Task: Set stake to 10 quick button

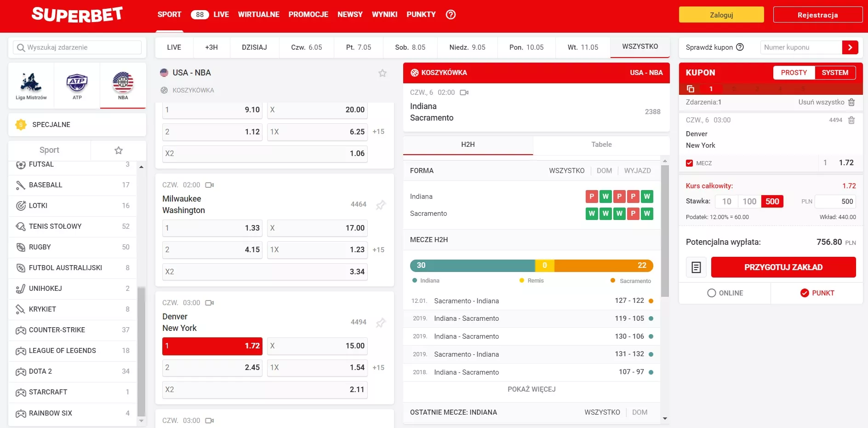Action: (x=726, y=202)
